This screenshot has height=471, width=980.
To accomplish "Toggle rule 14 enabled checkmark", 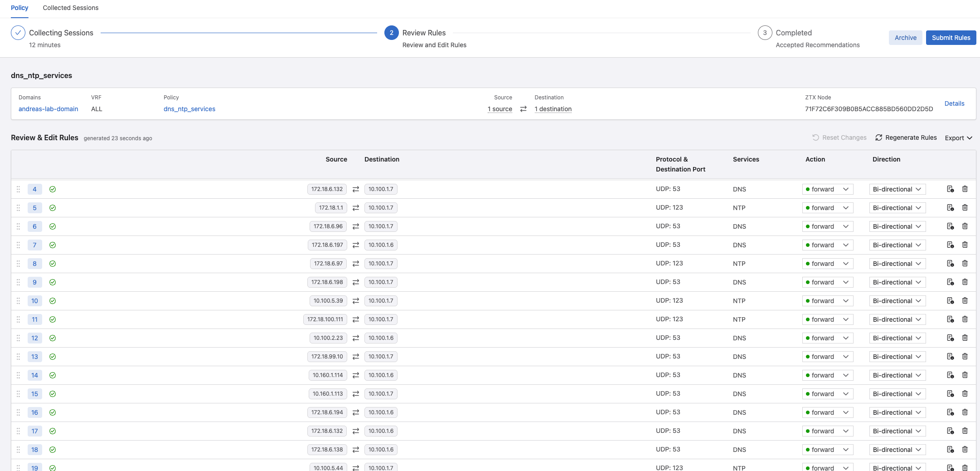I will 53,375.
